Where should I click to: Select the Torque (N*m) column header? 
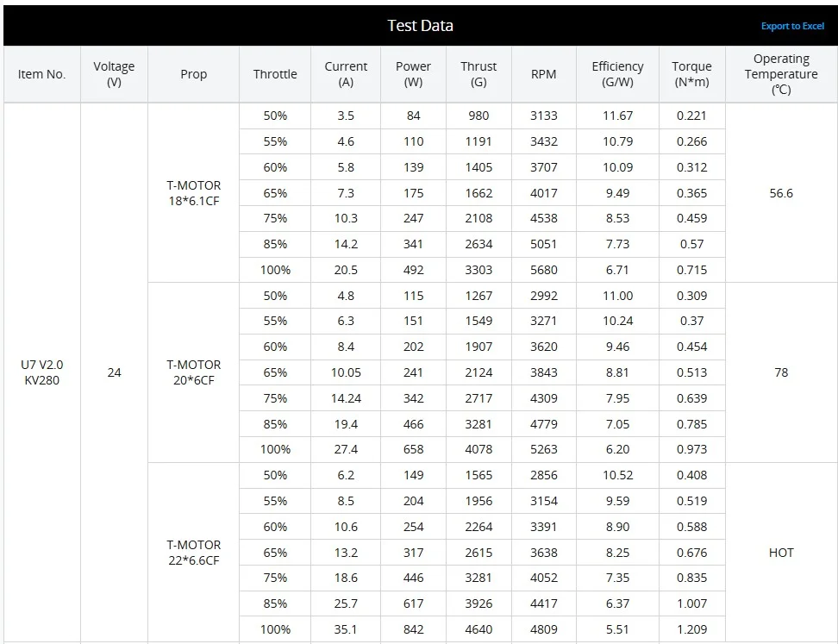pyautogui.click(x=691, y=74)
